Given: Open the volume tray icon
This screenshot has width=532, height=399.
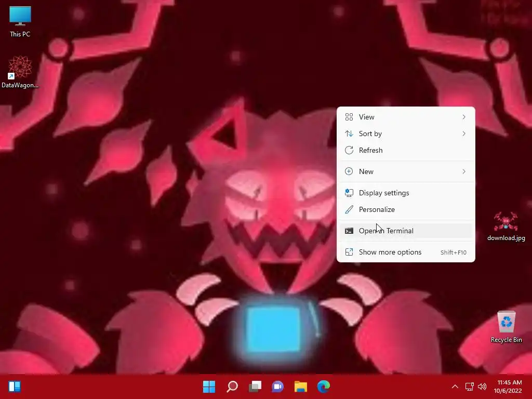Looking at the screenshot, I should pos(482,387).
